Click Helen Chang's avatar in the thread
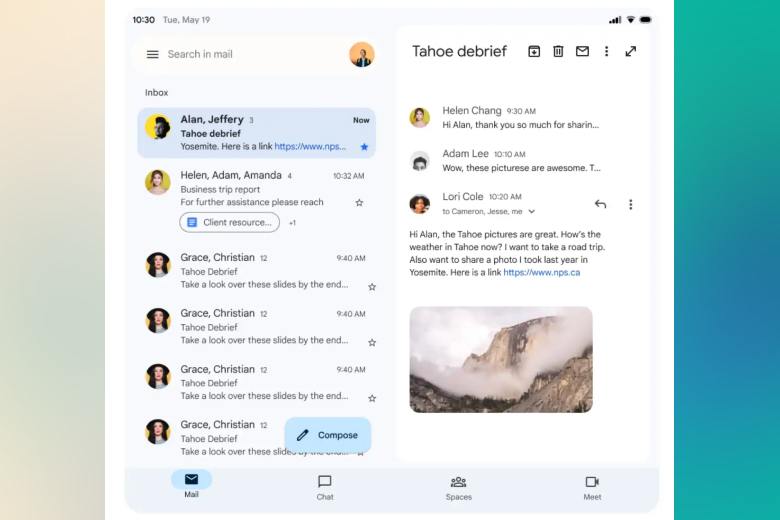 click(x=419, y=117)
